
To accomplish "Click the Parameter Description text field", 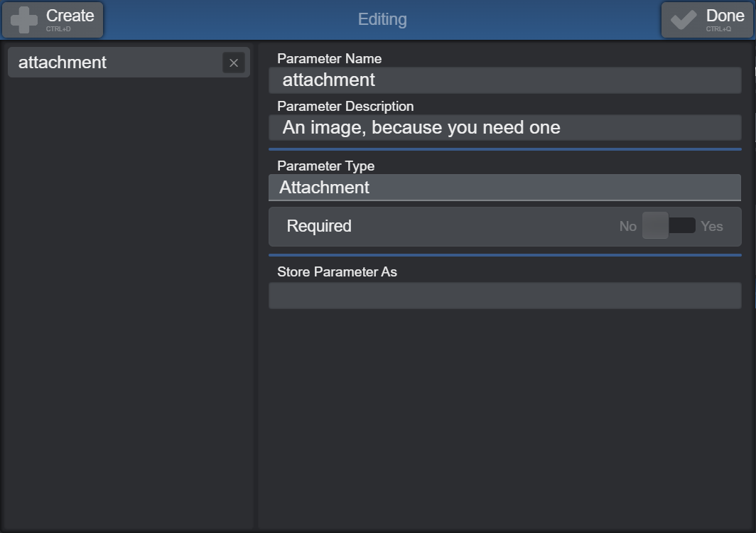I will coord(504,127).
